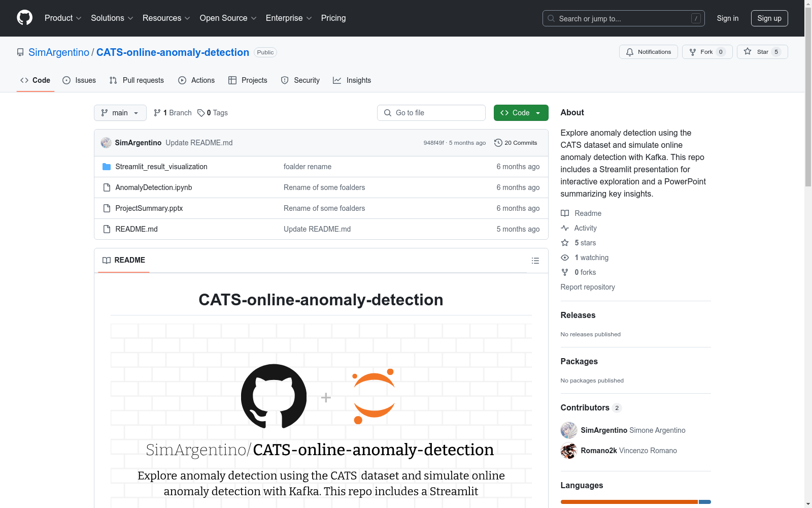
Task: Click the repository icon beside SimArgentino
Action: (x=20, y=52)
